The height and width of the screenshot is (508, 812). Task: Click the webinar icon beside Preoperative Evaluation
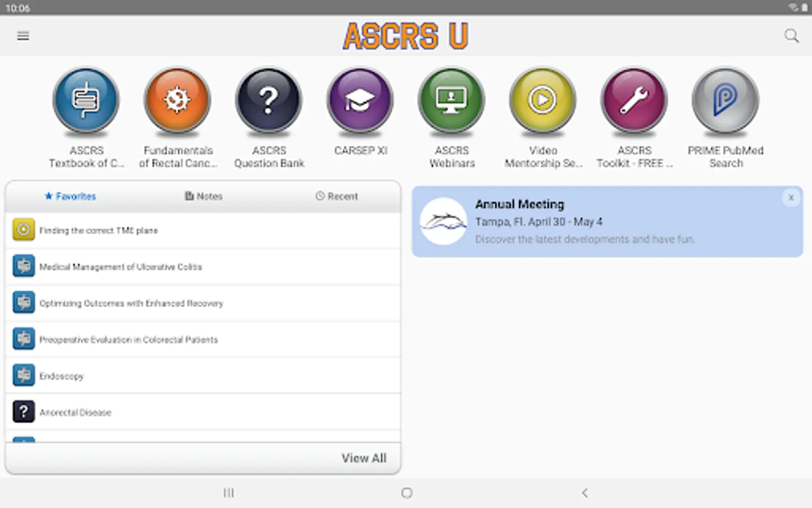[24, 339]
